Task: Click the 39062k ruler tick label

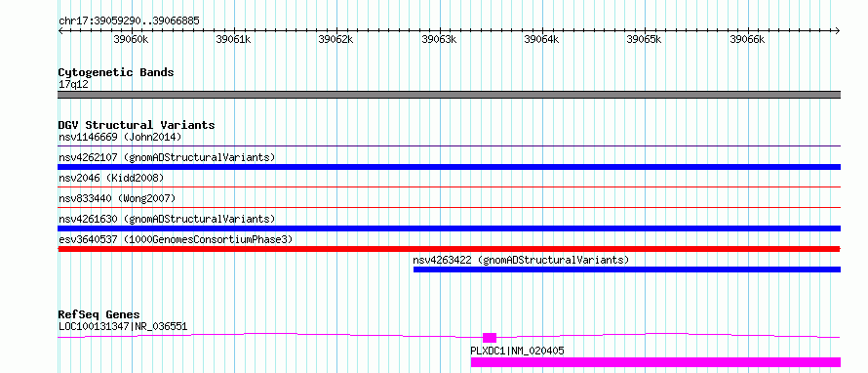Action: click(x=336, y=39)
